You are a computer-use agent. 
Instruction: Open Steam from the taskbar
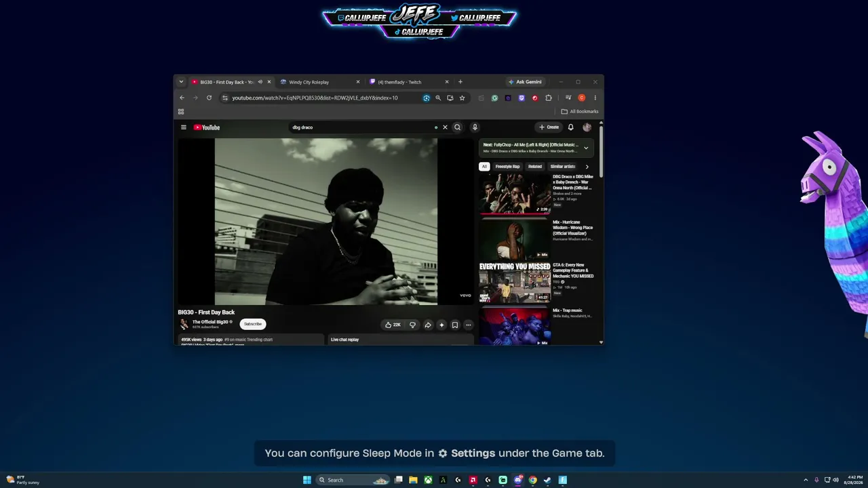547,480
